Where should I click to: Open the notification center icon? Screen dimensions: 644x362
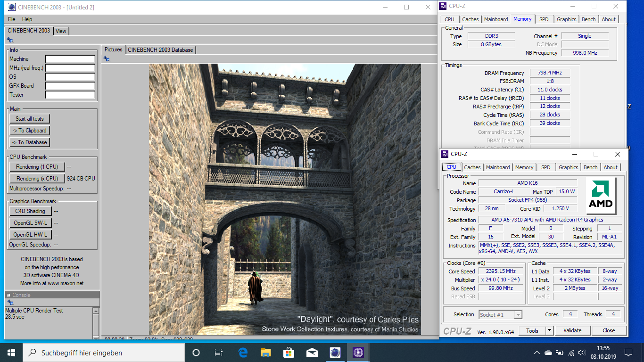[x=628, y=353]
